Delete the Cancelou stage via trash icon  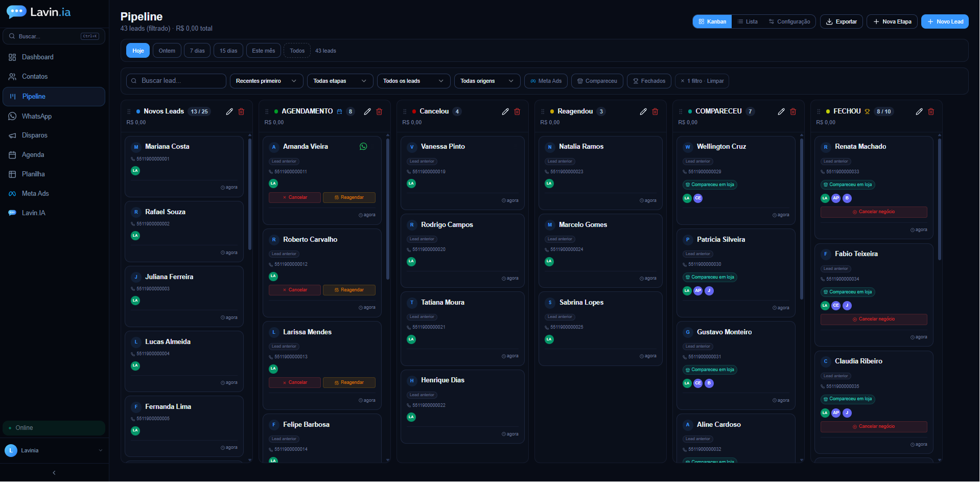tap(517, 111)
